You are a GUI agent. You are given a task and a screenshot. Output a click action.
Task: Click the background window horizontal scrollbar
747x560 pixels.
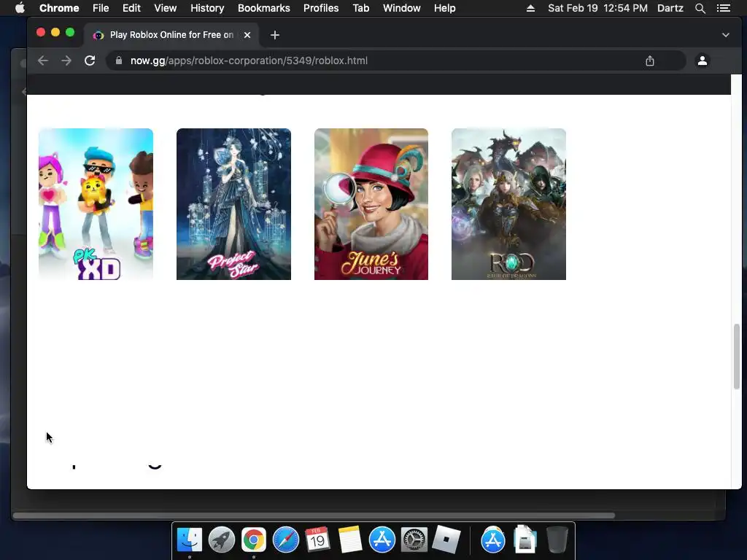[314, 516]
